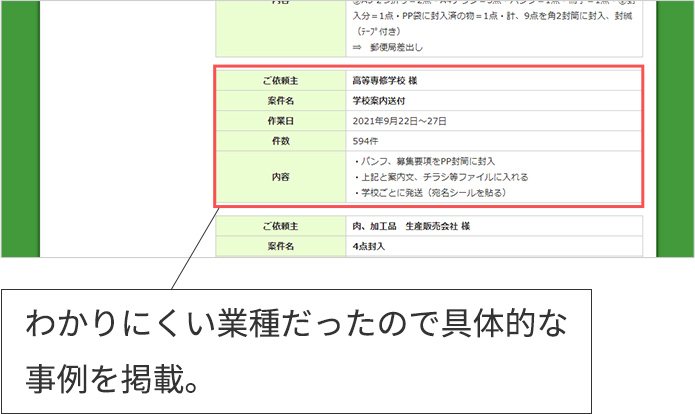Click 内容 label in the school entry

click(281, 177)
